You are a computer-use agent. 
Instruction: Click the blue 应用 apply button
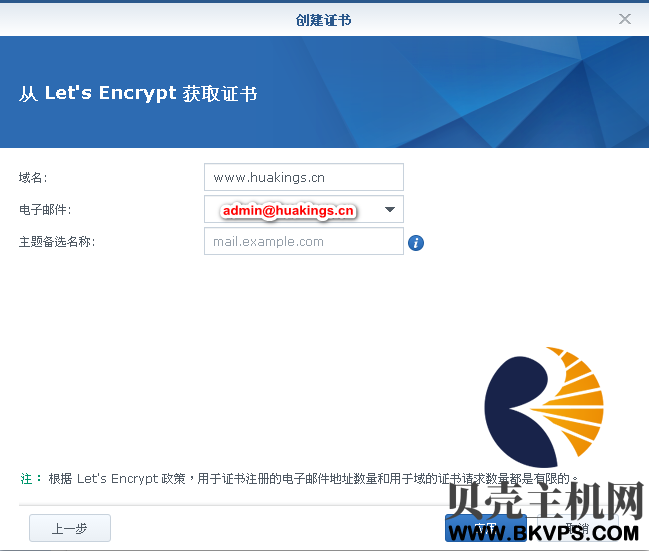pyautogui.click(x=486, y=528)
